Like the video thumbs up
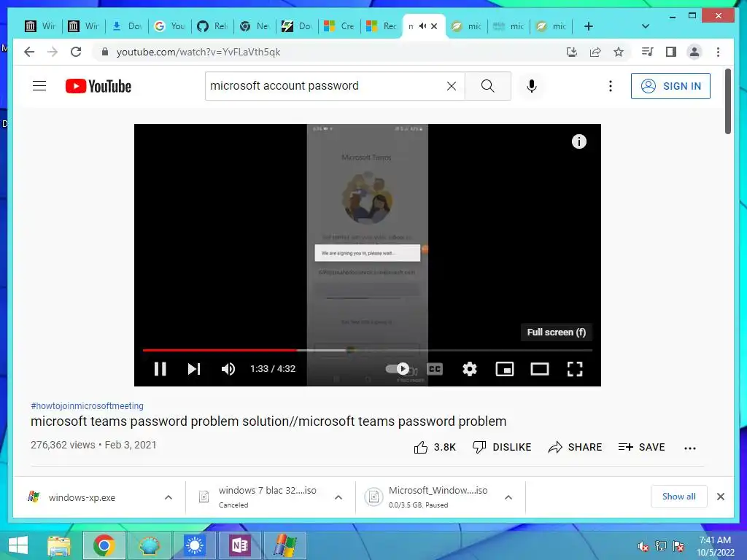 coord(435,447)
